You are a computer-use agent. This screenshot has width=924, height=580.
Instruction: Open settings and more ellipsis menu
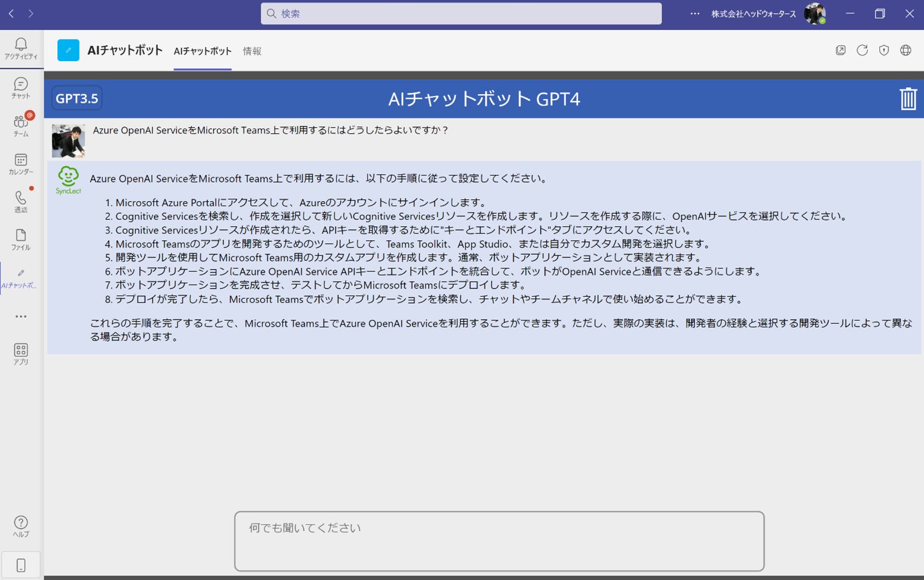pyautogui.click(x=695, y=13)
